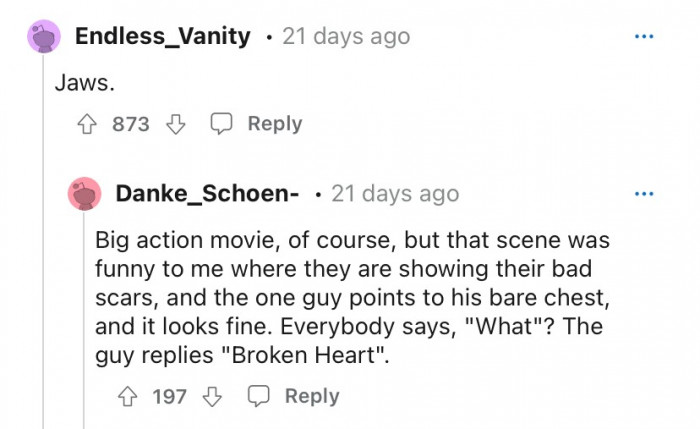Click speech bubble icon beside 873 votes
700x429 pixels.
(222, 124)
